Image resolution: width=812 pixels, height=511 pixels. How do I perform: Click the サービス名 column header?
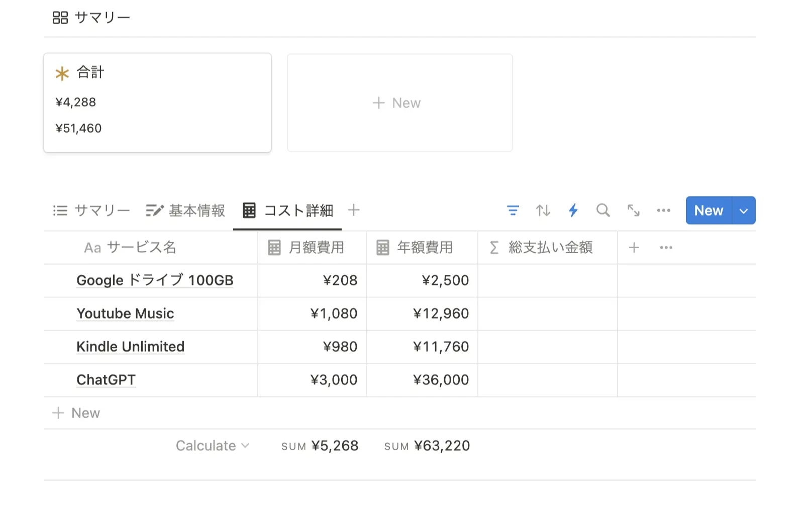[x=151, y=248]
